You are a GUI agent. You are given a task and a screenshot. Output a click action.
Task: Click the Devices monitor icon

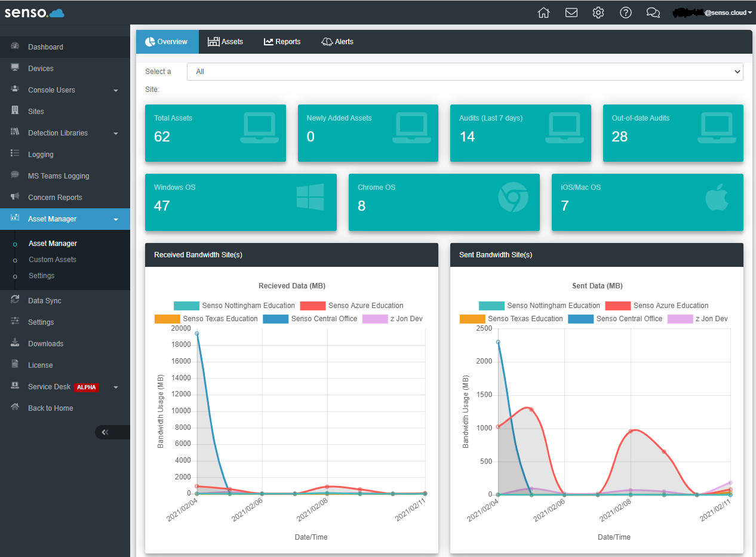point(16,68)
